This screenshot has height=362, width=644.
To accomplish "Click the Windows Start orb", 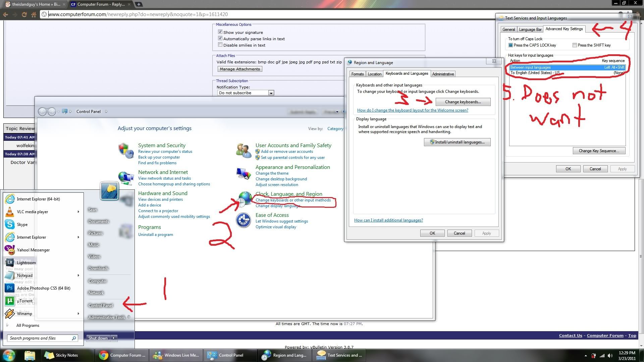I will click(x=9, y=355).
